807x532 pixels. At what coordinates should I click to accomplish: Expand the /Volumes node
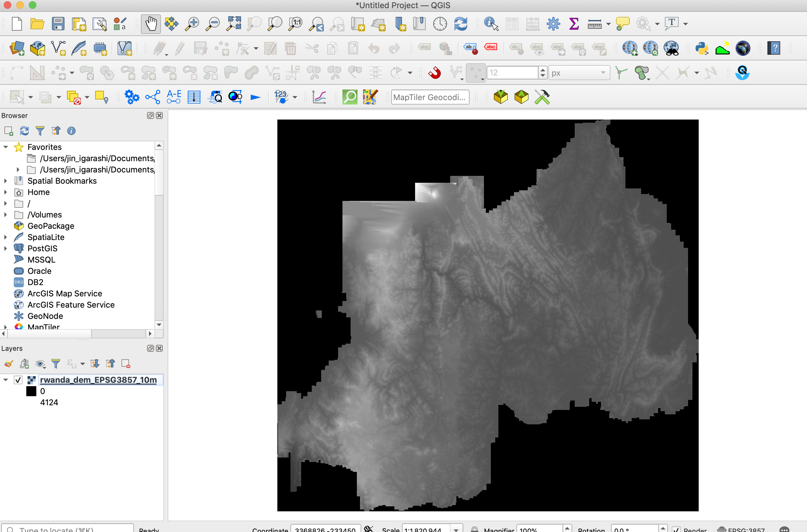(5, 214)
